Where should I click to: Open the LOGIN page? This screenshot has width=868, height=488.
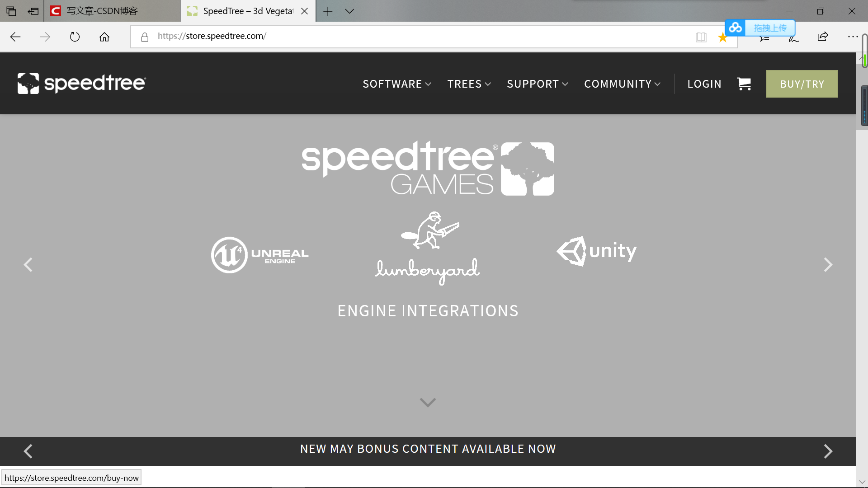point(704,84)
